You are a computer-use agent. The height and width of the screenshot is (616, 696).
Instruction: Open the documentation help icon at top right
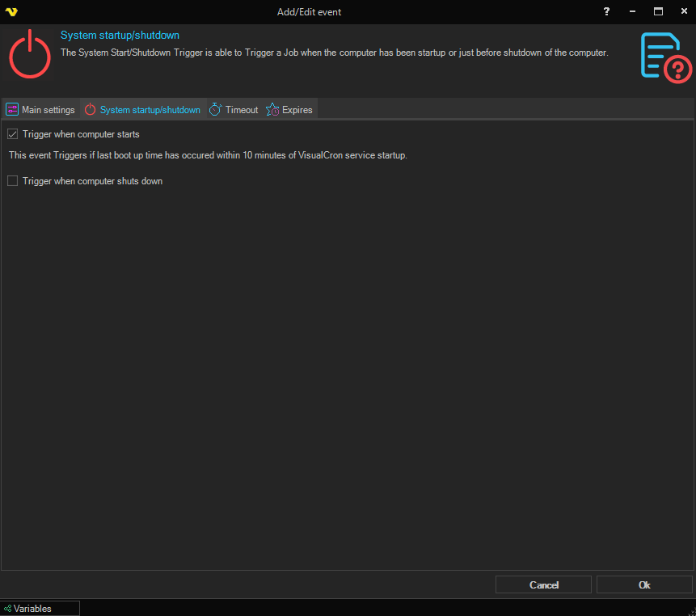[666, 57]
